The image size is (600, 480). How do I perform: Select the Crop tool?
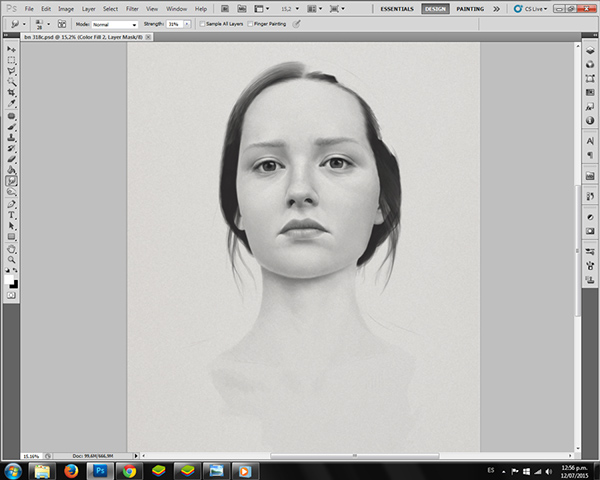(11, 92)
